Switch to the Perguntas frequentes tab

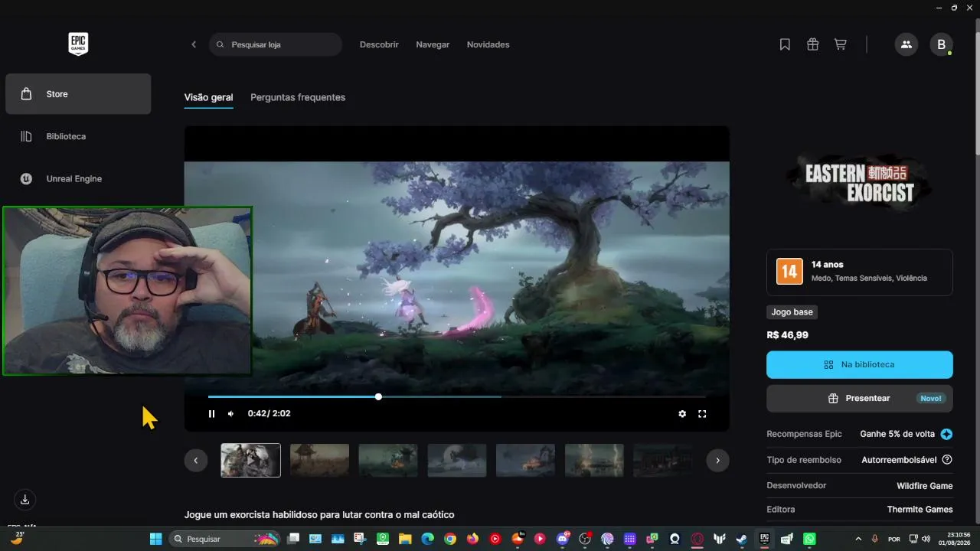coord(298,97)
